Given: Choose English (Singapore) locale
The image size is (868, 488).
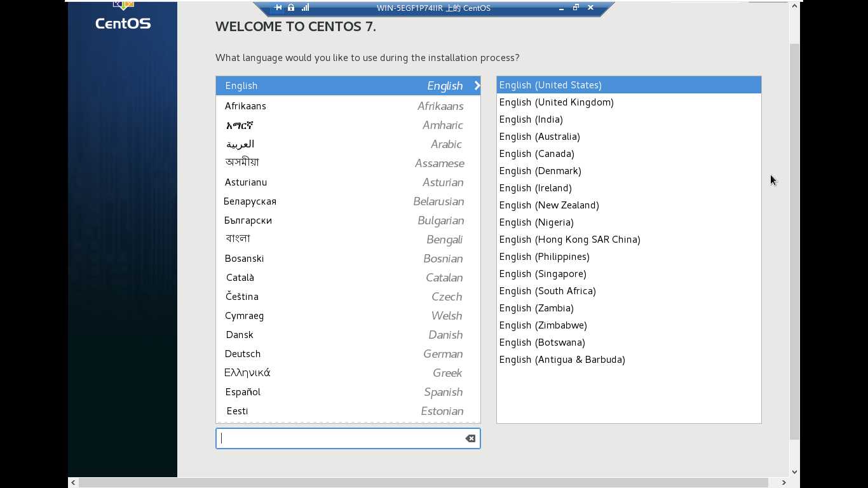Looking at the screenshot, I should pyautogui.click(x=629, y=274).
